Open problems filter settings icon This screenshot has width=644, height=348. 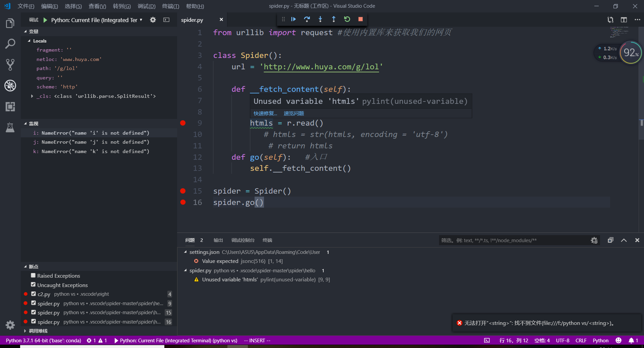tap(594, 240)
